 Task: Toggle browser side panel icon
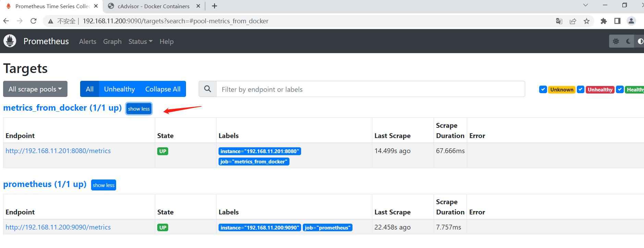click(x=617, y=21)
